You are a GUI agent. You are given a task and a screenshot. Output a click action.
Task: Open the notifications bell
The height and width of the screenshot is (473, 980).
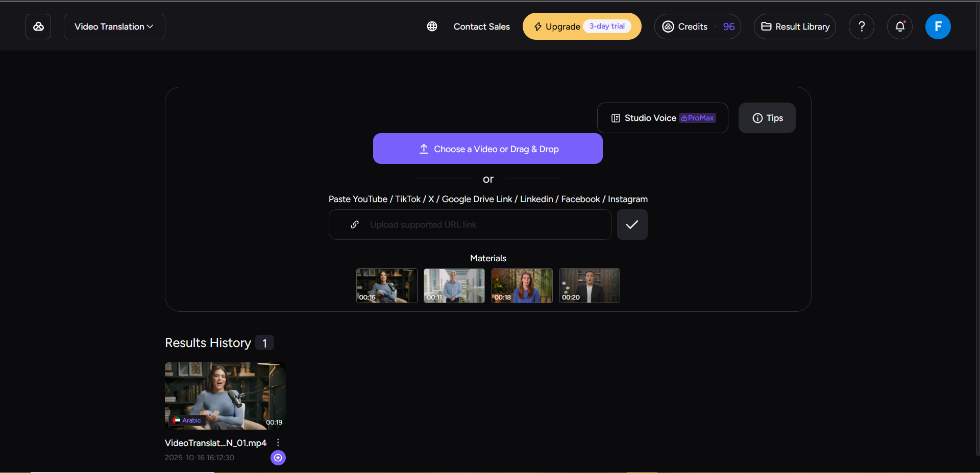point(899,27)
